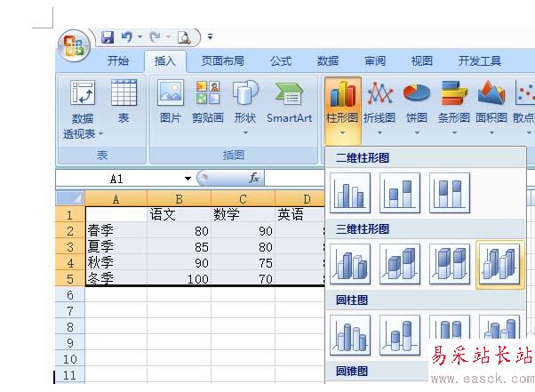The image size is (535, 392).
Task: Expand the Bar chart dropdown arrow
Action: [454, 132]
